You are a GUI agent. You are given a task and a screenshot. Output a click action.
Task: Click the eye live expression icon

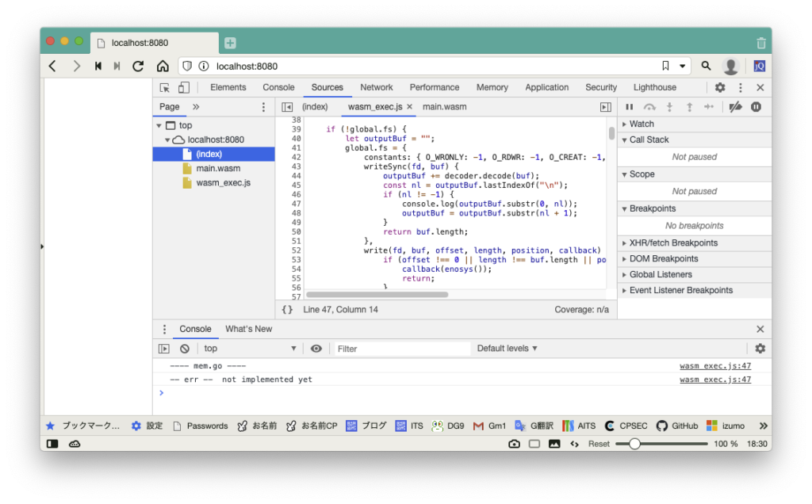tap(316, 349)
